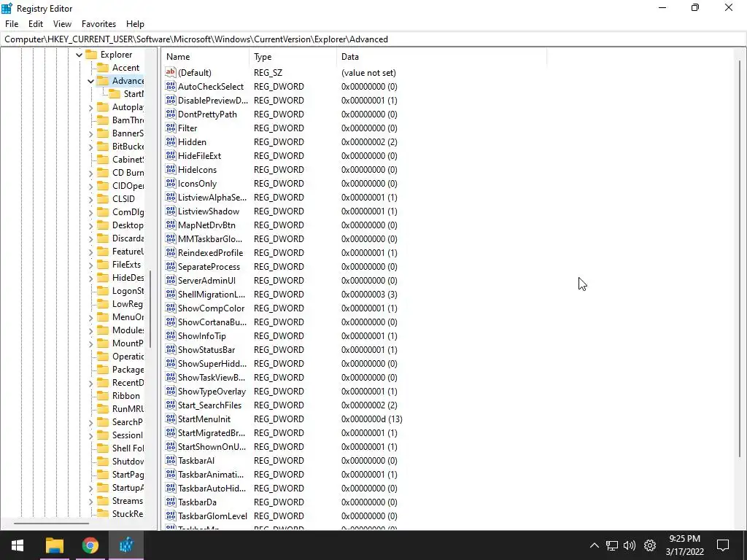Click the Registry Editor taskbar icon
Viewport: 747px width, 560px height.
[126, 545]
